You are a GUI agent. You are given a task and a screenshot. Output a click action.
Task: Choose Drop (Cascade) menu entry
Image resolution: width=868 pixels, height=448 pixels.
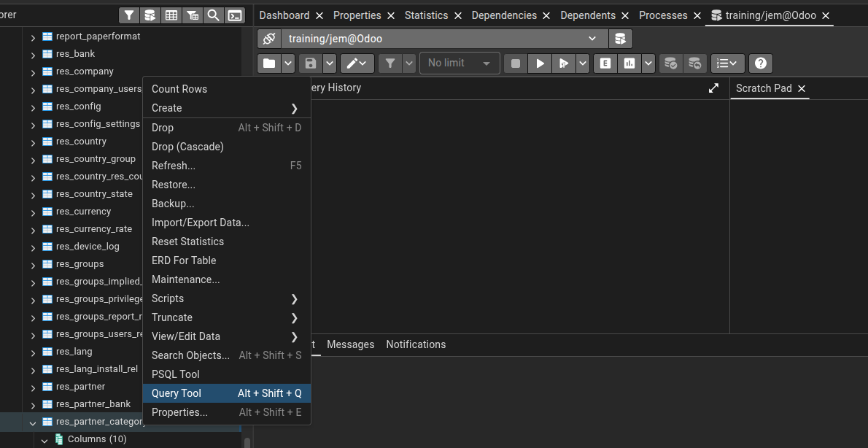(227, 147)
